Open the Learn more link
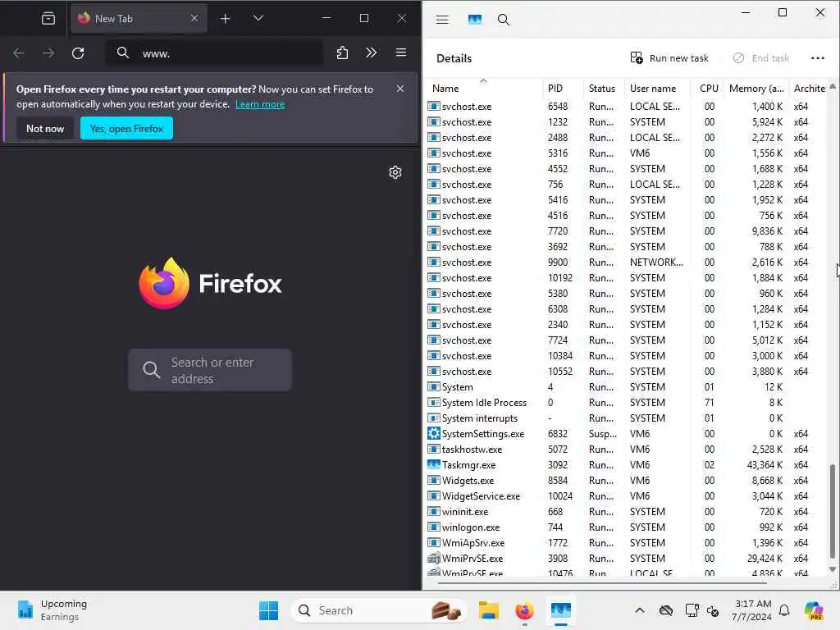Image resolution: width=840 pixels, height=630 pixels. click(x=260, y=104)
